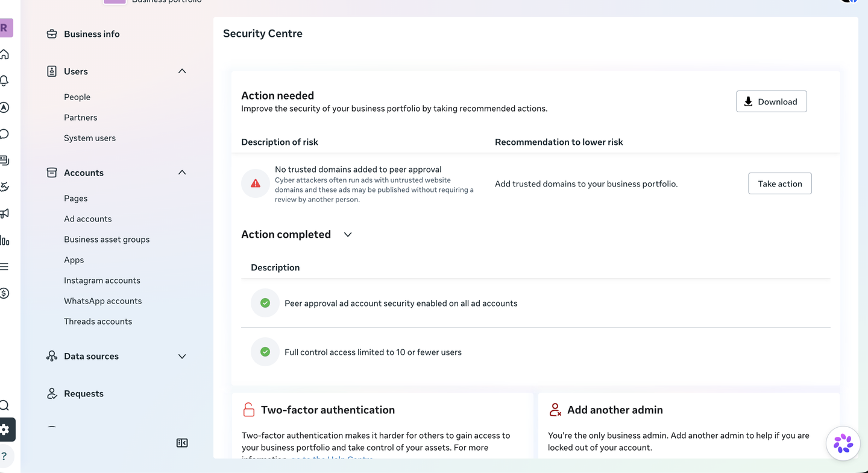Click the Take action button
Viewport: 868px width, 473px height.
tap(780, 183)
